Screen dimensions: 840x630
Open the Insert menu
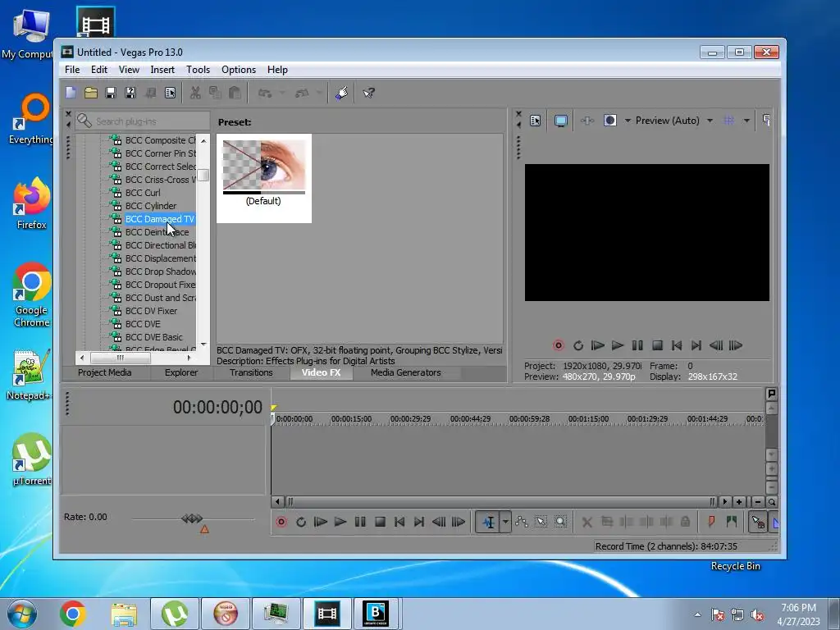[162, 70]
